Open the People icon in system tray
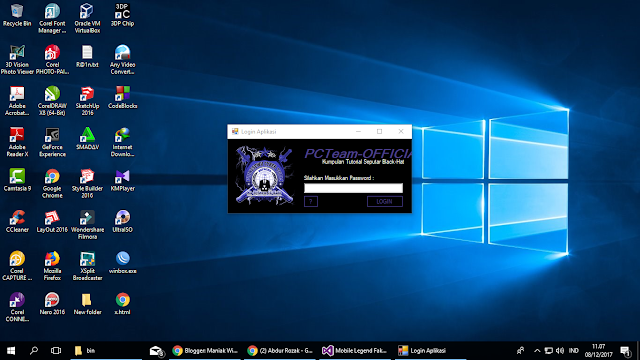Viewport: 640px width, 360px height. pos(520,351)
